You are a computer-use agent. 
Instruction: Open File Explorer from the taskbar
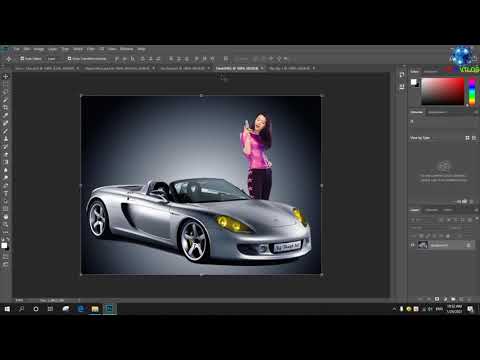coord(95,309)
